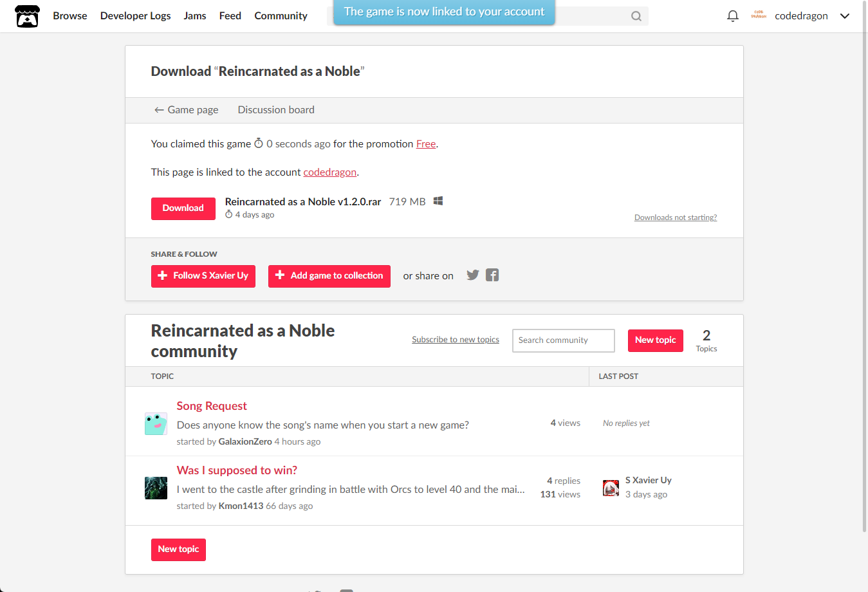The height and width of the screenshot is (592, 868).
Task: Open Kmon1413's profile link
Action: coord(241,506)
